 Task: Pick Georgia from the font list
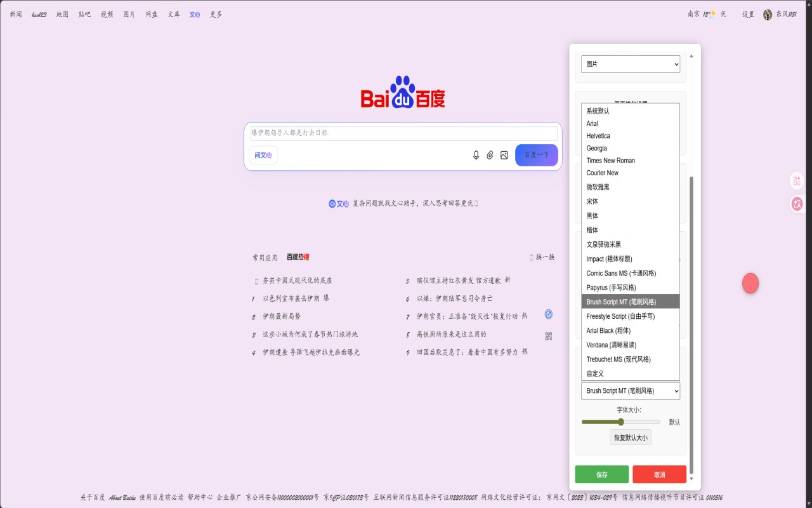pos(631,149)
